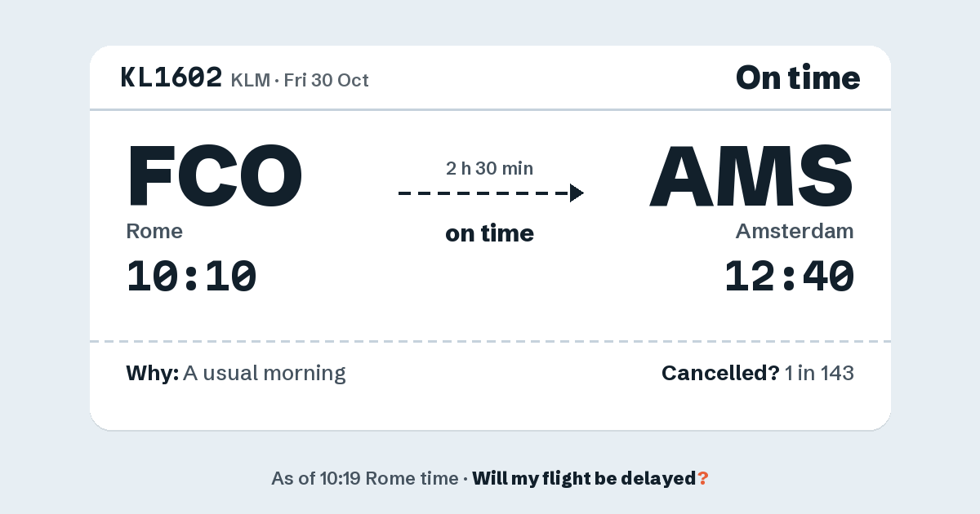Click the FCO departure airport code
Image resolution: width=980 pixels, height=514 pixels.
(215, 176)
